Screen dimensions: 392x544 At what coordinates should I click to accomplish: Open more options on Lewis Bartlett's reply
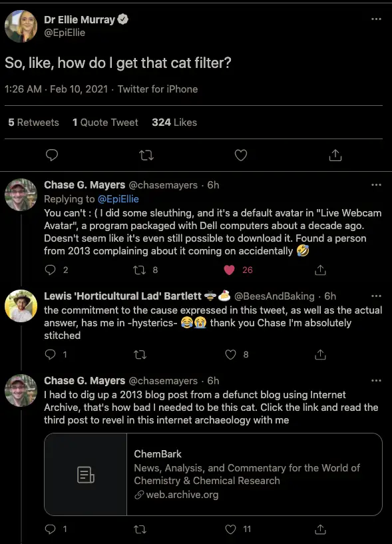click(377, 296)
